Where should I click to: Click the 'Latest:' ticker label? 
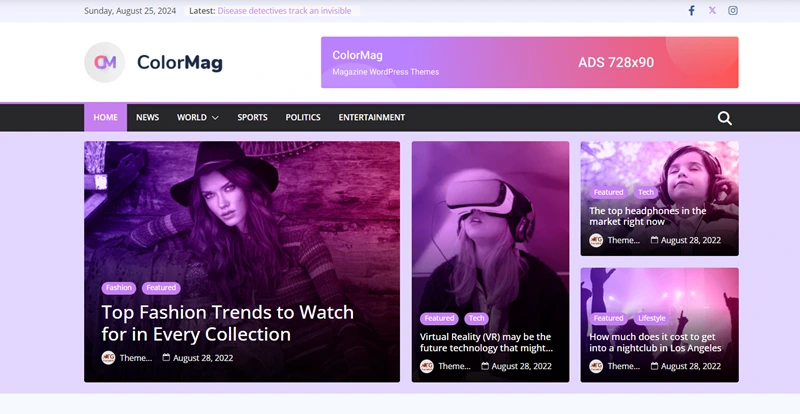click(202, 11)
